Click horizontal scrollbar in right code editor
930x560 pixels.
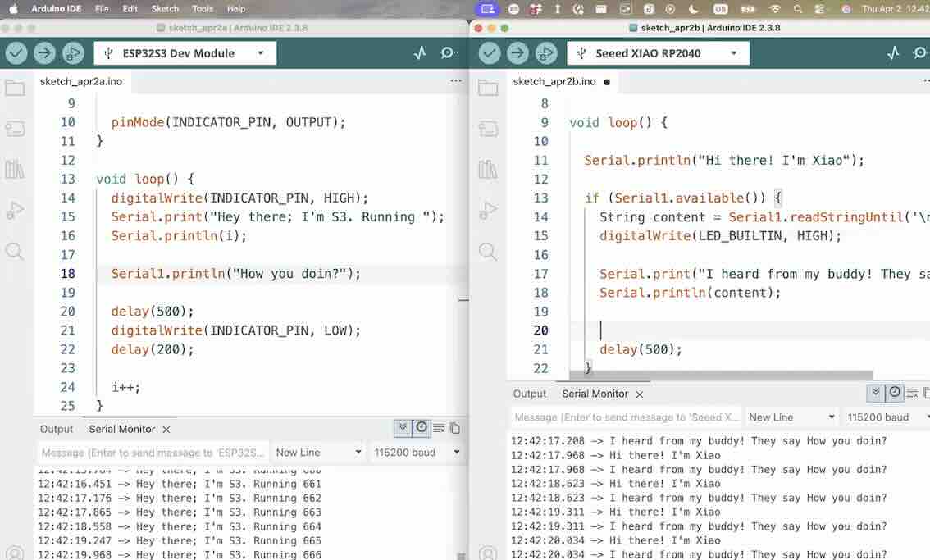pyautogui.click(x=721, y=376)
